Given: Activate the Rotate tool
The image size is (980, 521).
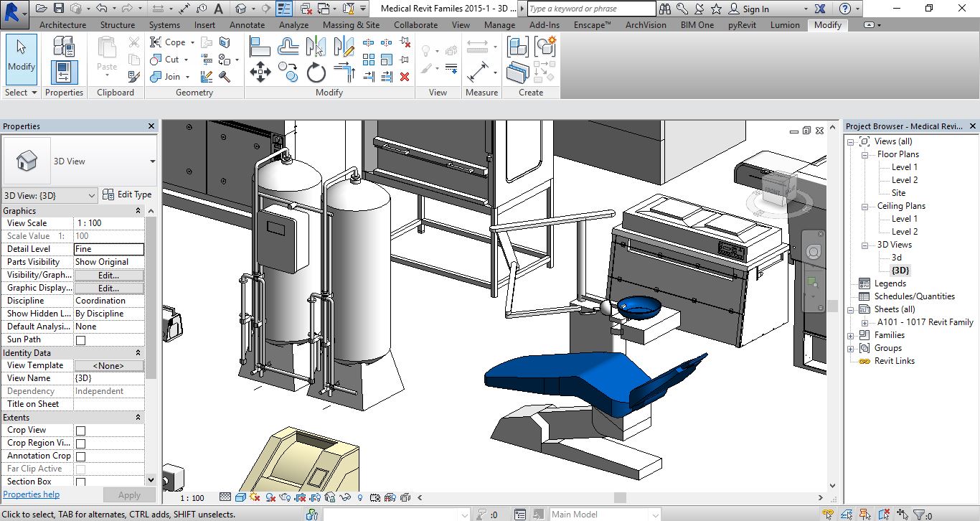Looking at the screenshot, I should click(x=316, y=72).
